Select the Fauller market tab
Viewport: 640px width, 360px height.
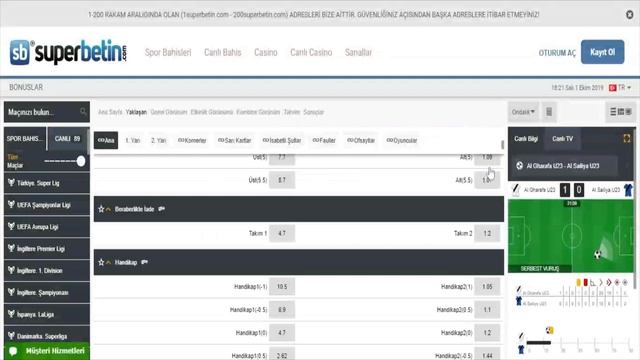click(x=324, y=140)
